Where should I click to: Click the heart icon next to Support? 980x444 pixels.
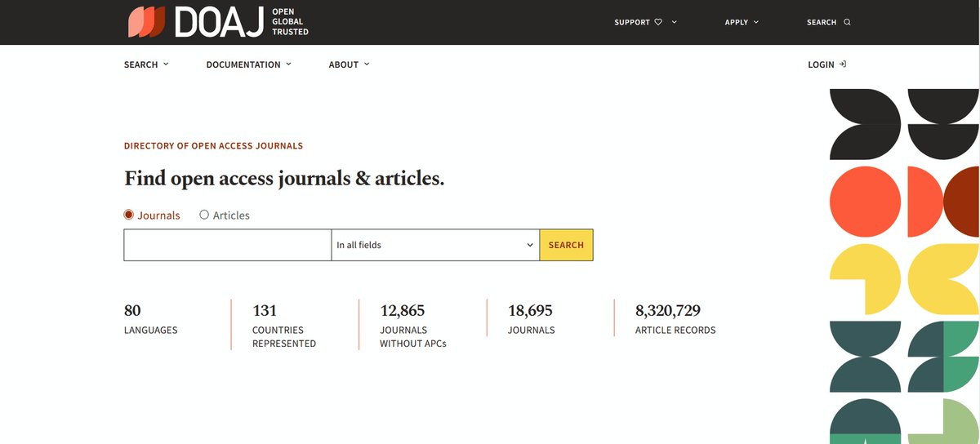(658, 22)
